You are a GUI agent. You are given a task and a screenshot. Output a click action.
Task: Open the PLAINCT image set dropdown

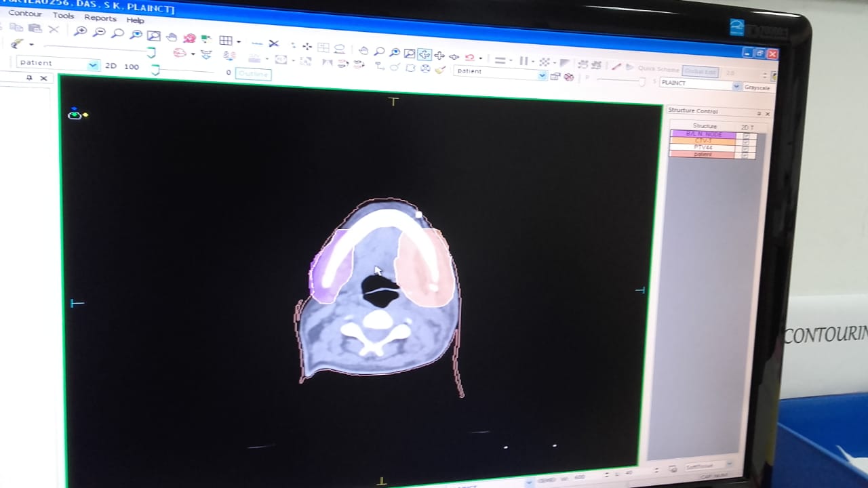(736, 86)
